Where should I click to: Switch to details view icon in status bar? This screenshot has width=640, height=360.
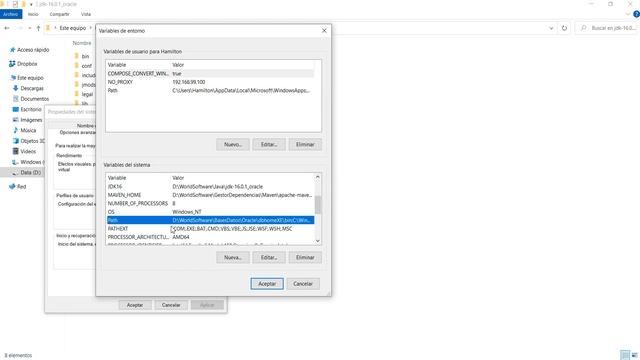tap(624, 355)
